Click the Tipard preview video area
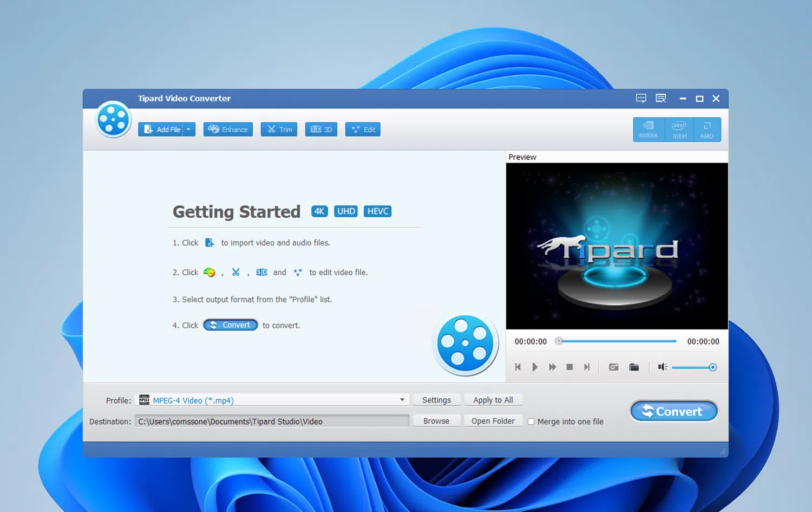The width and height of the screenshot is (812, 512). (617, 246)
